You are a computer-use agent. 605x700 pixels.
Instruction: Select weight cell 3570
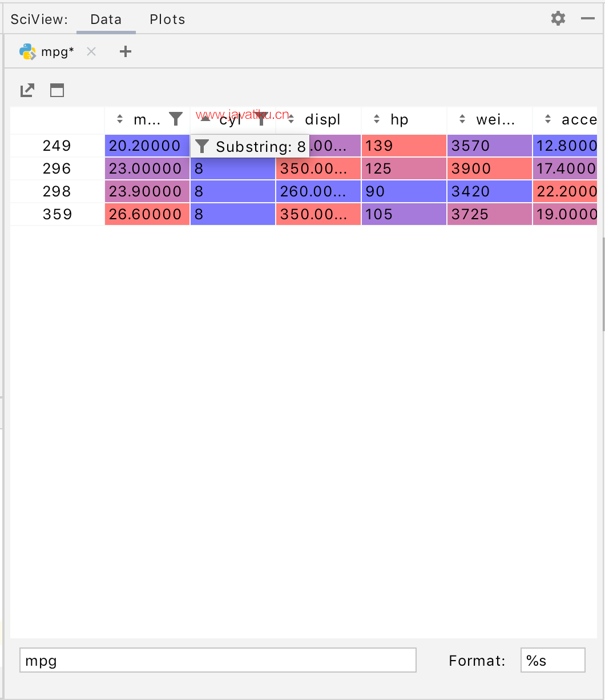coord(490,146)
